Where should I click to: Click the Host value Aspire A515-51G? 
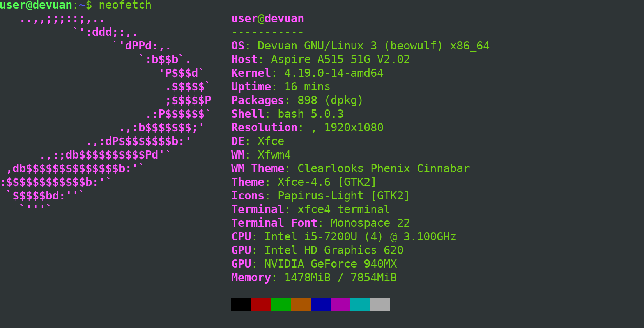pyautogui.click(x=340, y=60)
